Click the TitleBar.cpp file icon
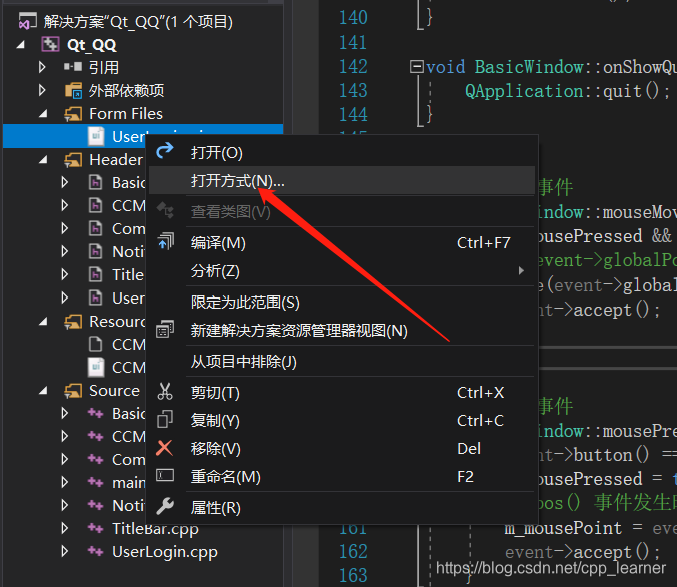Image resolution: width=677 pixels, height=587 pixels. coord(95,527)
